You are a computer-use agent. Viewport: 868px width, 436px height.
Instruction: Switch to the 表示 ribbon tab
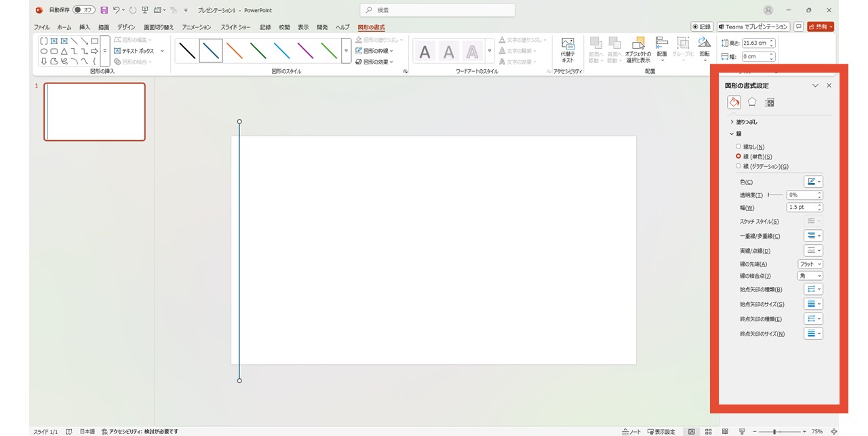pos(303,27)
